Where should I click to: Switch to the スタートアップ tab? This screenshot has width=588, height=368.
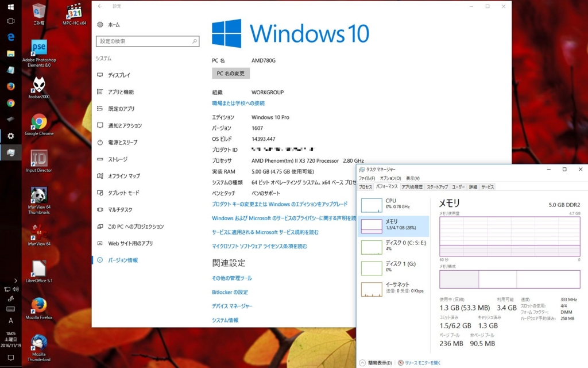pyautogui.click(x=437, y=187)
